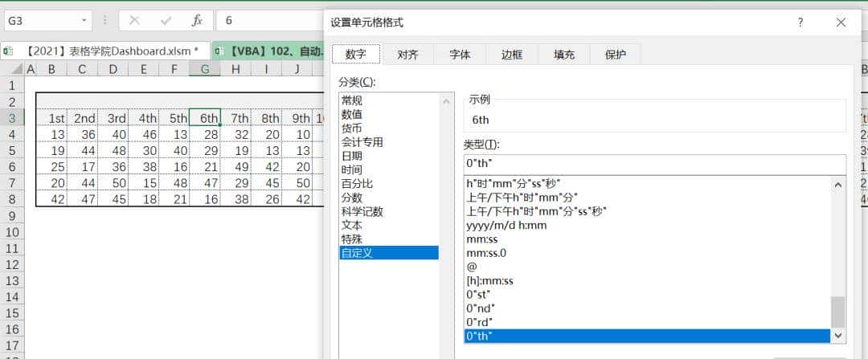Select column G header

point(205,69)
